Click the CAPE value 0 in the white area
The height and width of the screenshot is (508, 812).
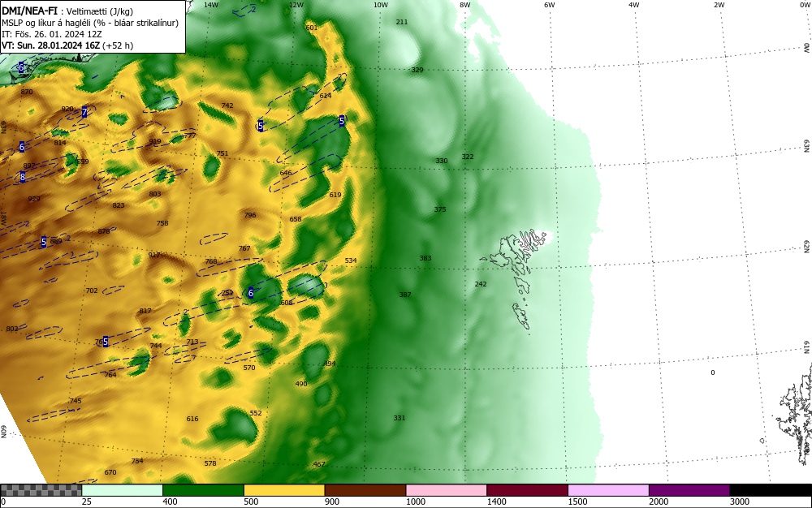tap(713, 373)
